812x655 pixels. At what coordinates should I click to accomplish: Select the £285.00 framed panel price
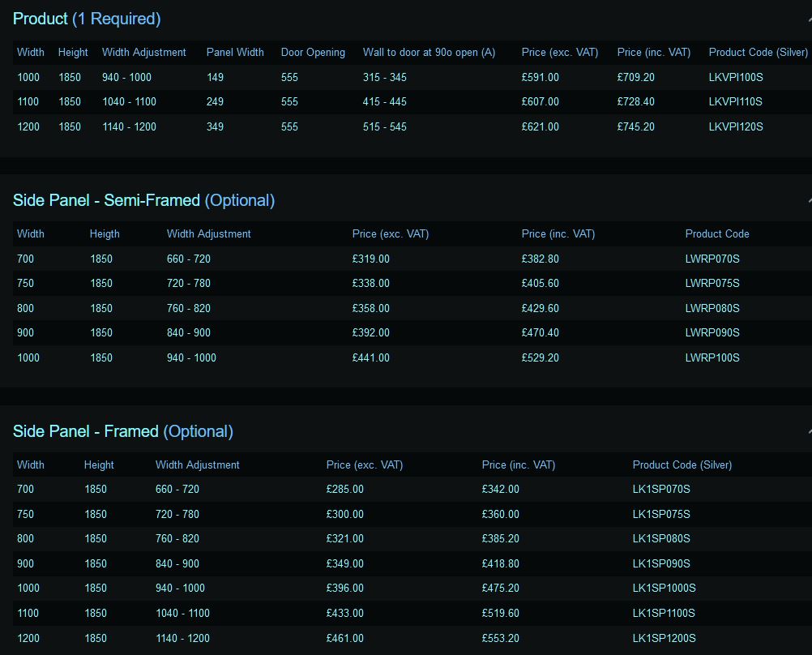tap(344, 489)
